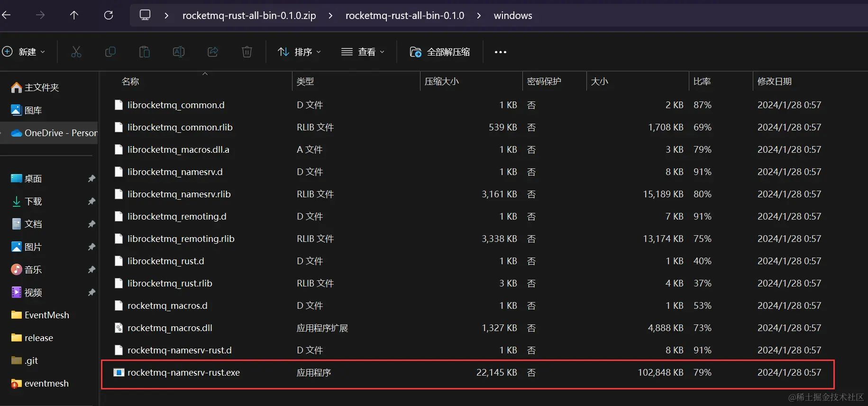Open the three-dot more options menu
The image size is (868, 406).
[x=501, y=52]
